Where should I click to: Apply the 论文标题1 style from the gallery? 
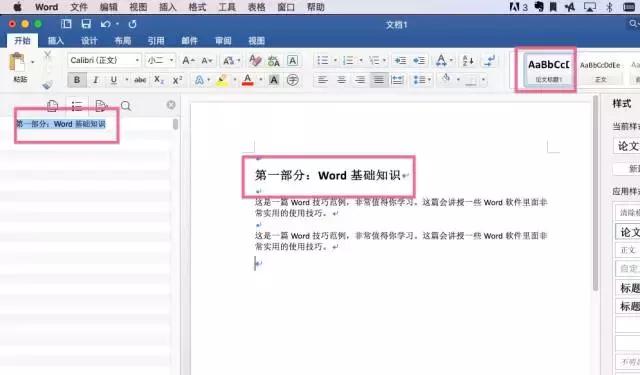[548, 69]
